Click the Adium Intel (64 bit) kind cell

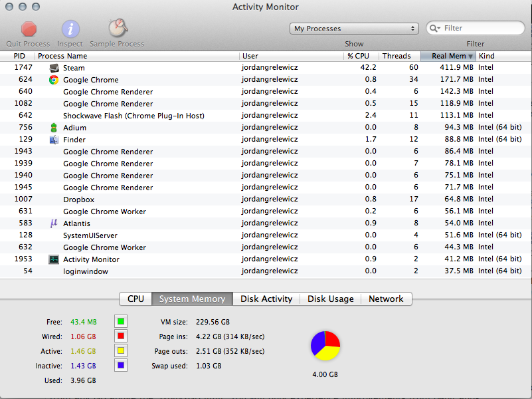tap(499, 127)
